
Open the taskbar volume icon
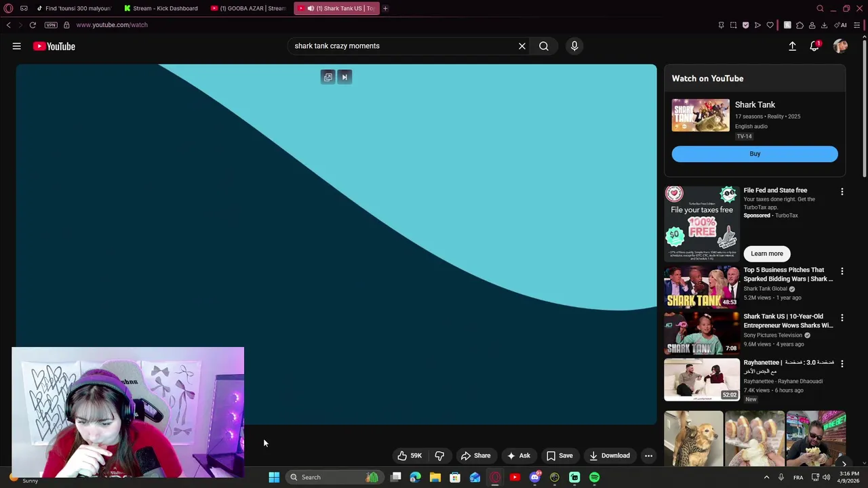point(826,477)
